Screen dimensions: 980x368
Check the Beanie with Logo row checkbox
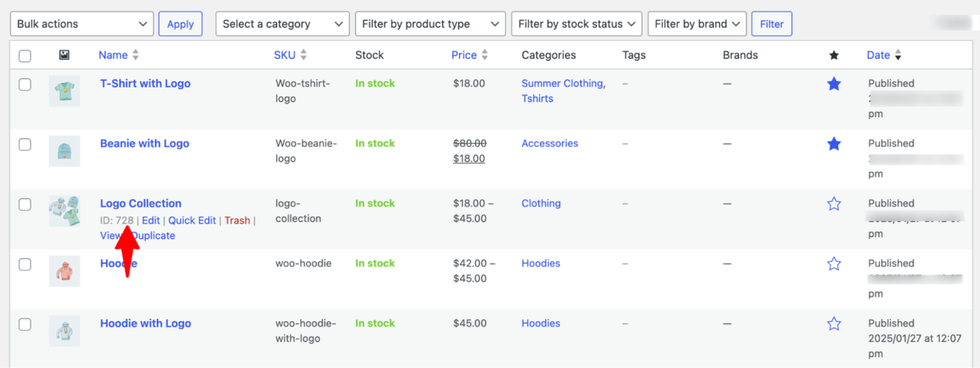(x=24, y=144)
